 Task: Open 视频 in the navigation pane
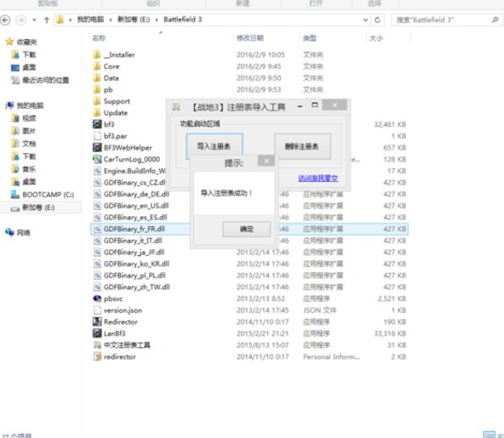pos(29,118)
